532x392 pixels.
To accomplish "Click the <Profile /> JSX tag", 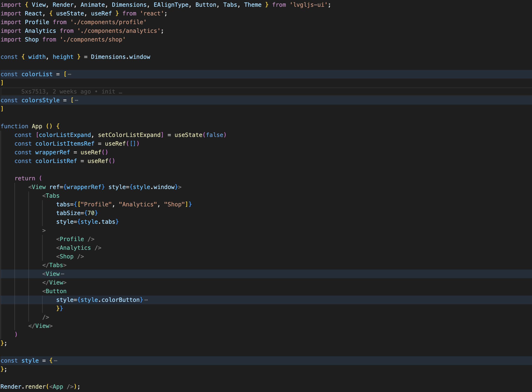I will coord(75,239).
